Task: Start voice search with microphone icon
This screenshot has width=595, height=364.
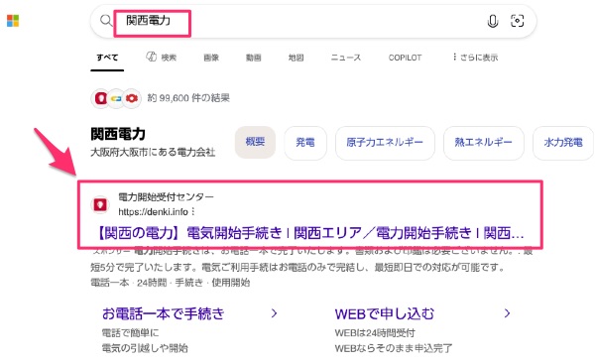Action: [x=493, y=21]
